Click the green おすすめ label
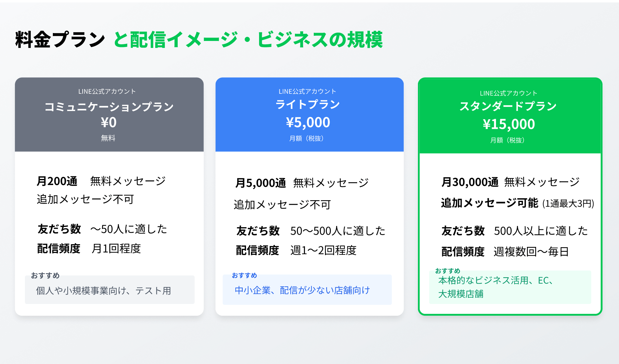The image size is (619, 364). pyautogui.click(x=448, y=271)
